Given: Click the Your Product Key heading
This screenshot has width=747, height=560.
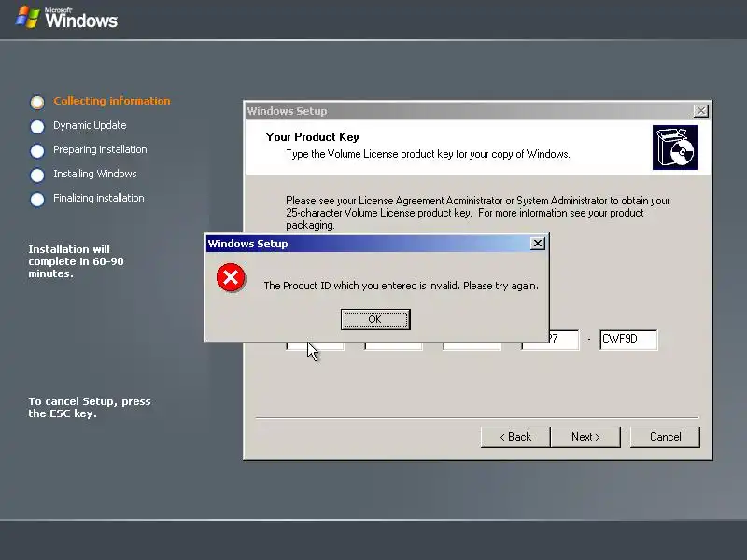Looking at the screenshot, I should 312,137.
